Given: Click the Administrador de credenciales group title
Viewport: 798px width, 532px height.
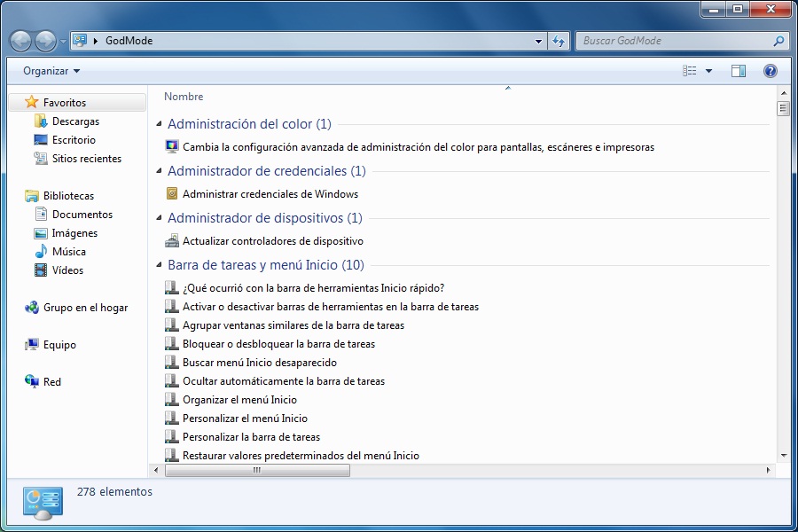Looking at the screenshot, I should [267, 171].
